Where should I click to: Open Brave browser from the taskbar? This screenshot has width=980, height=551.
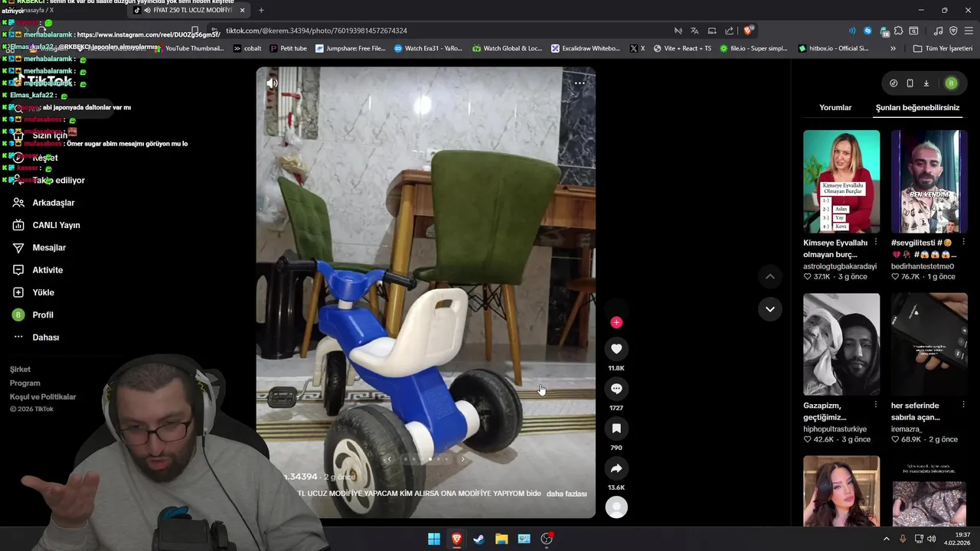tap(456, 539)
